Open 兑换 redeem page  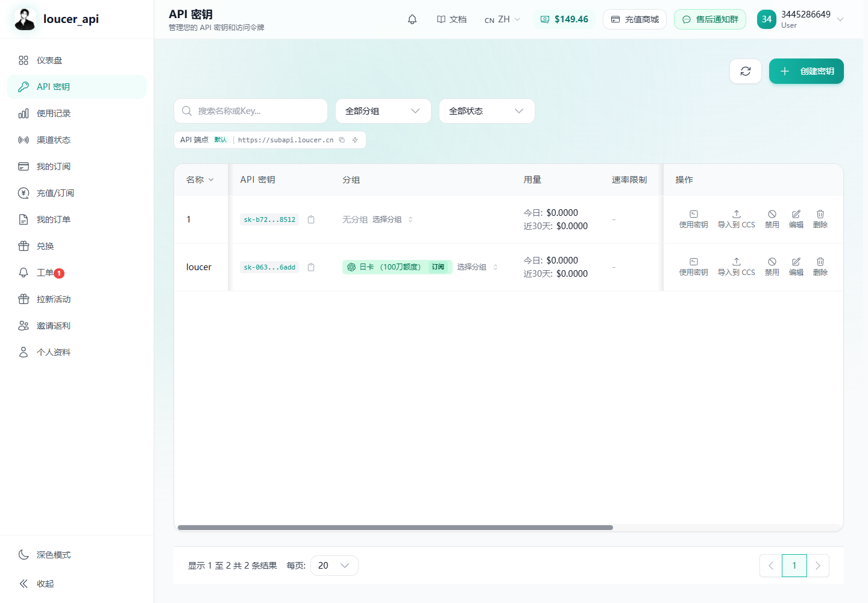77,246
